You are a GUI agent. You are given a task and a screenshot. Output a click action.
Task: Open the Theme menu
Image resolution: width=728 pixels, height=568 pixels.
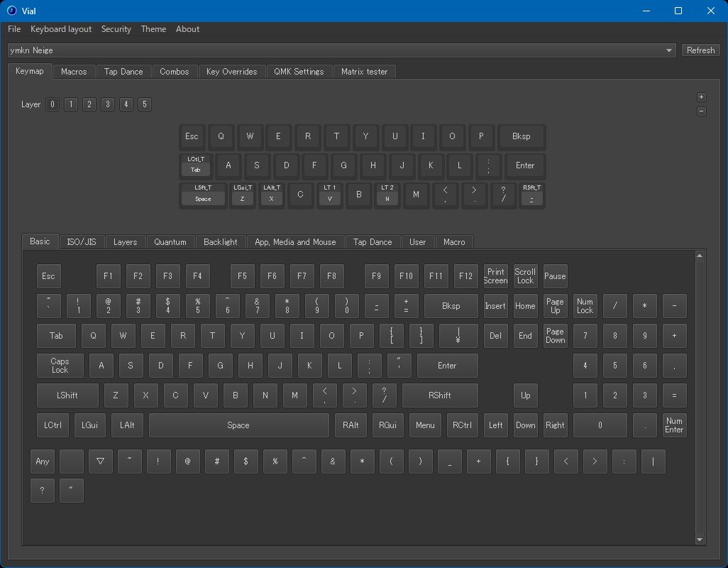[x=153, y=29]
